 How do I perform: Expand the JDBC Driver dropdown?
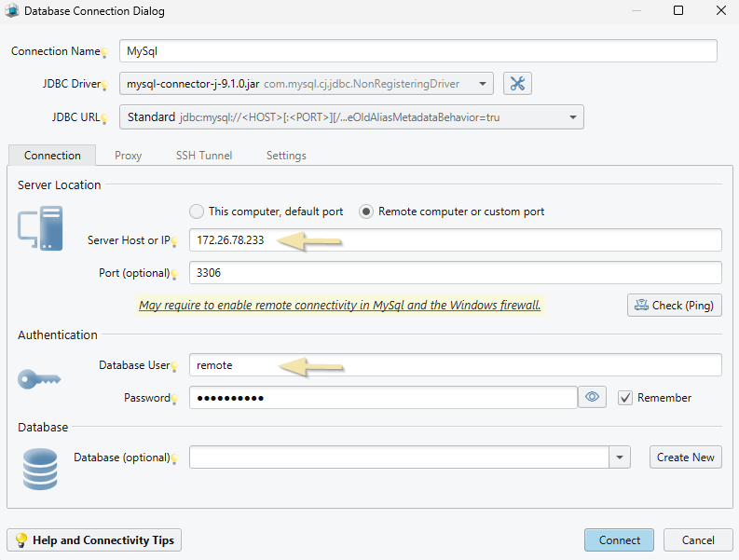(483, 84)
